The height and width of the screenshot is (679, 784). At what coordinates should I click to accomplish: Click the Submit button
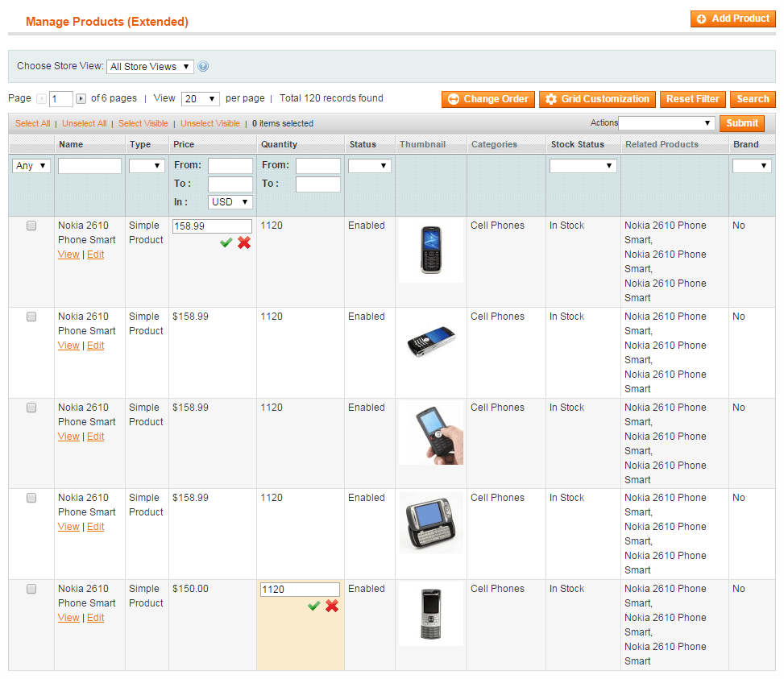(742, 123)
